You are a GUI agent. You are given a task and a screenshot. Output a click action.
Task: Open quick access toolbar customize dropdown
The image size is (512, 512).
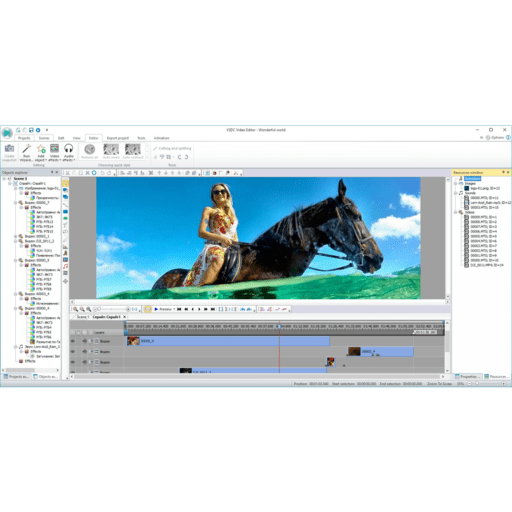click(x=47, y=130)
